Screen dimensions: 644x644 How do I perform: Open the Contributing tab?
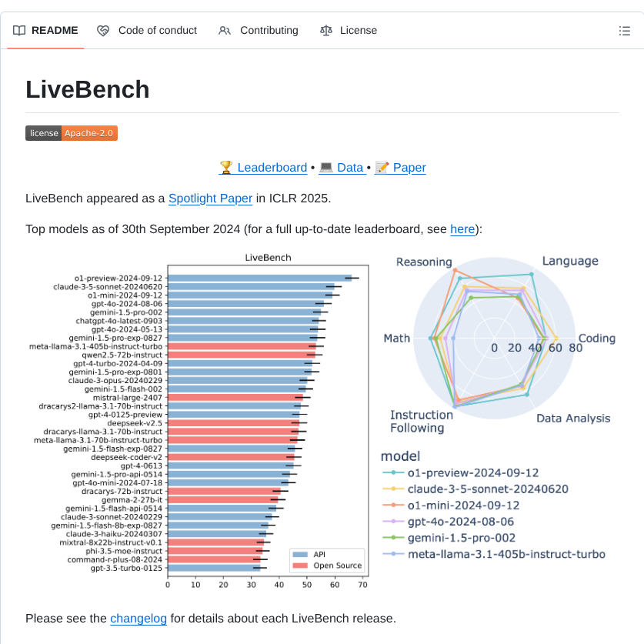click(x=258, y=30)
